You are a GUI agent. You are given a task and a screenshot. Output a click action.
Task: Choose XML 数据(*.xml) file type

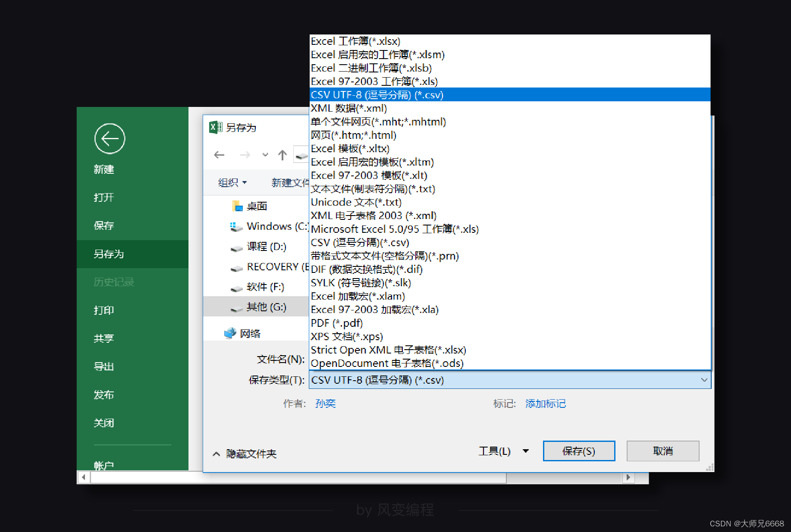click(x=510, y=108)
